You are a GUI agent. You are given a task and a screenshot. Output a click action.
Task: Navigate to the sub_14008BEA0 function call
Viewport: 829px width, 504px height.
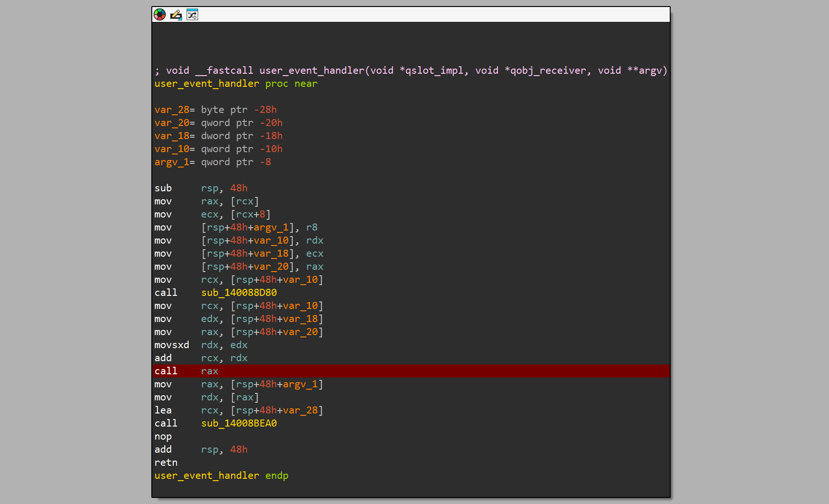pos(239,423)
